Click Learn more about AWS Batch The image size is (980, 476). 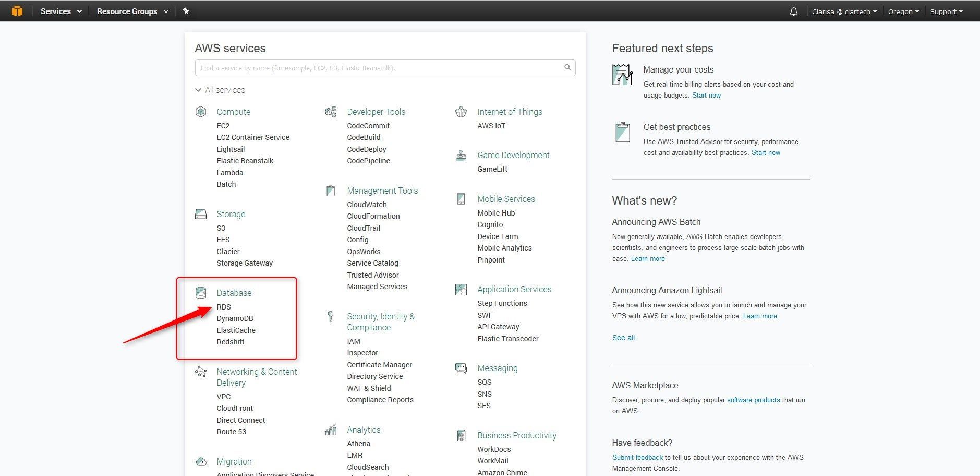648,258
